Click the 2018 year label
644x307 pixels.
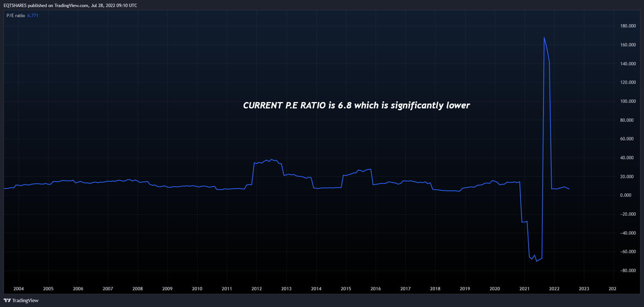click(435, 289)
